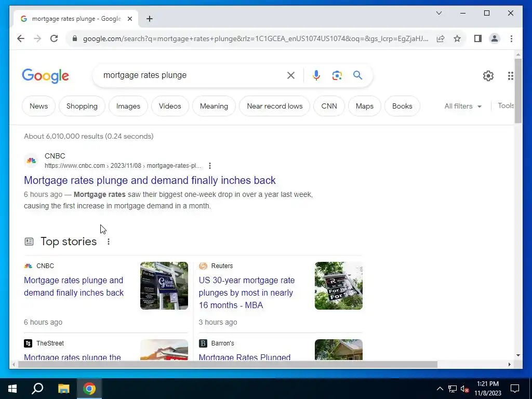The height and width of the screenshot is (399, 532).
Task: Go to Google home via the logo
Action: [46, 76]
